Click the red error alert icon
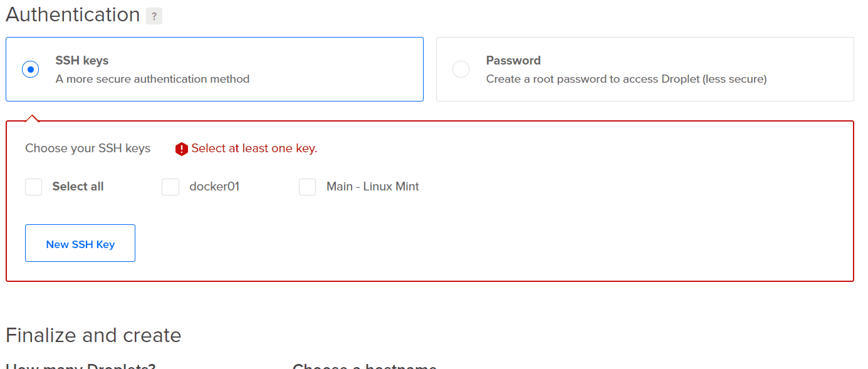Screen dimensions: 868x369 point(182,149)
